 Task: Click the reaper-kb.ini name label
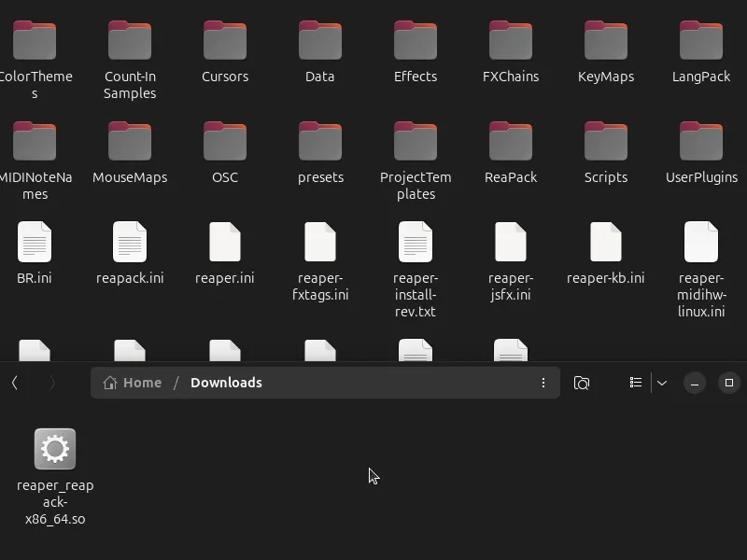pos(605,278)
